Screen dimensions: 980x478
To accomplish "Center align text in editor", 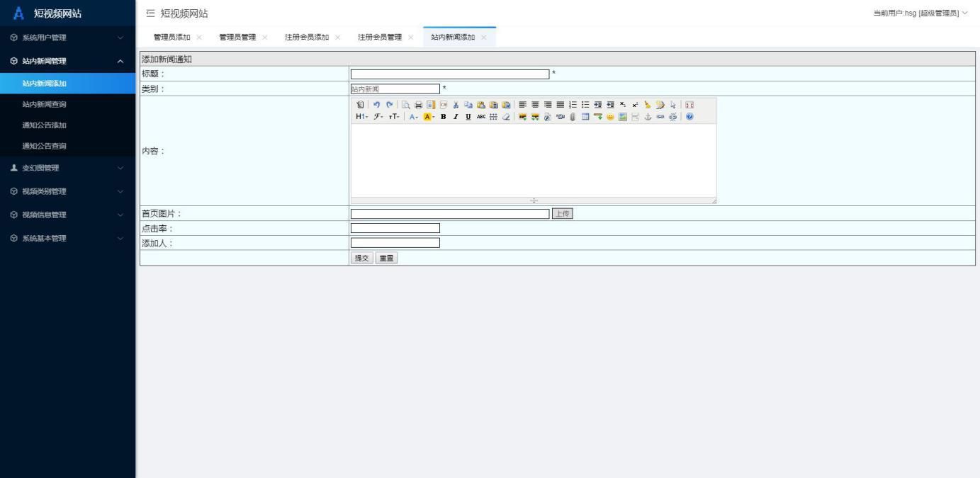I will (x=535, y=105).
